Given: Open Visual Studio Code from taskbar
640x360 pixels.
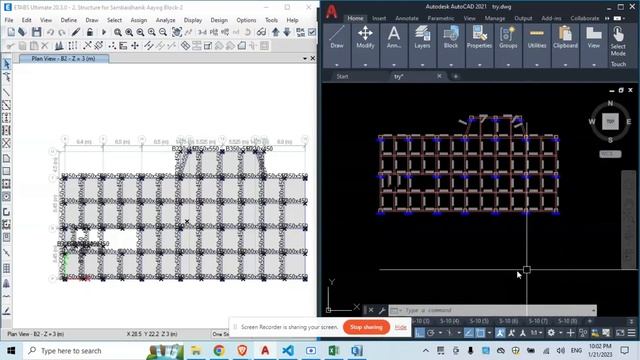Looking at the screenshot, I should click(288, 351).
